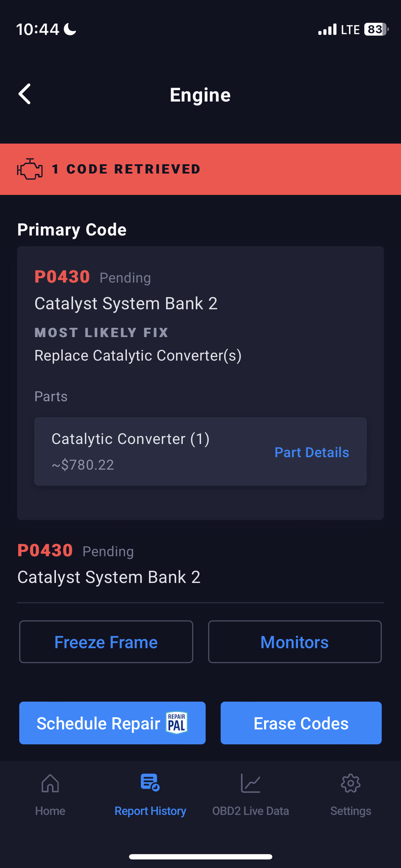Tap the LTE signal bars
Viewport: 401px width, 868px height.
(327, 29)
